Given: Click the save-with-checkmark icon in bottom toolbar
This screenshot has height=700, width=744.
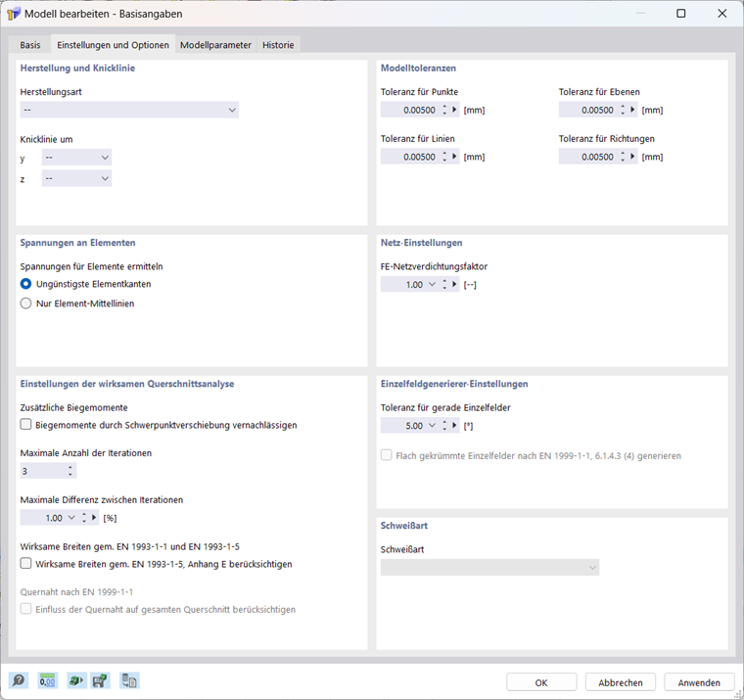Looking at the screenshot, I should pyautogui.click(x=100, y=681).
